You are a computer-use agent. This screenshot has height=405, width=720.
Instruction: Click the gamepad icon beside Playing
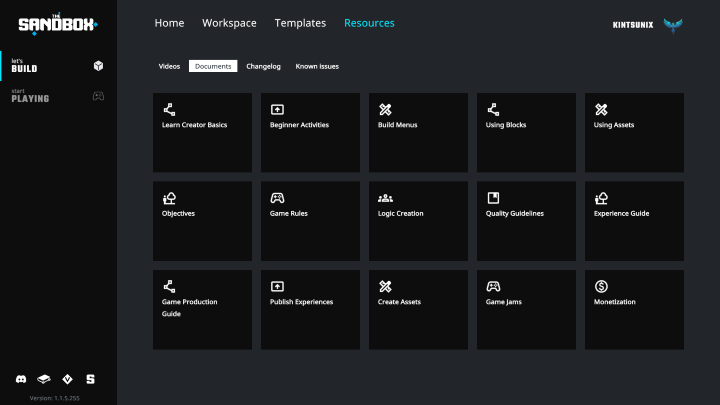point(98,96)
